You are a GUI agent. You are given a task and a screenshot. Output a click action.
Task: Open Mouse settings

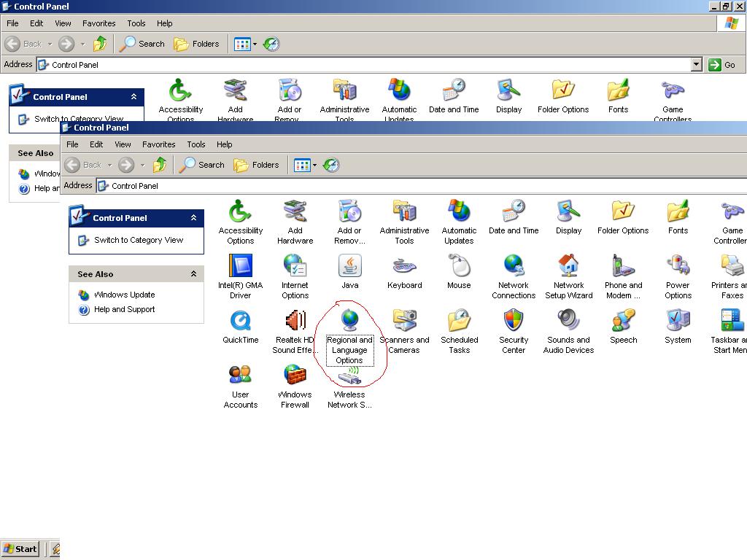[x=459, y=272]
